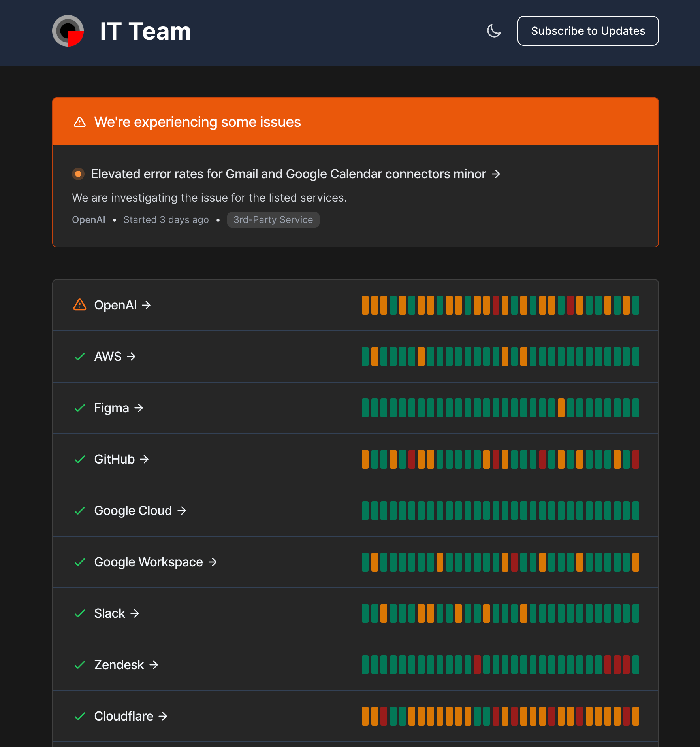Click the checkmark toggle beside Slack
Screen dimensions: 700x747
click(x=79, y=613)
